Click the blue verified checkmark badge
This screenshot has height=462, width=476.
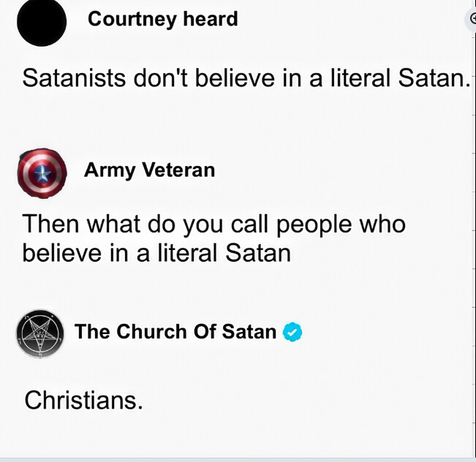click(292, 333)
